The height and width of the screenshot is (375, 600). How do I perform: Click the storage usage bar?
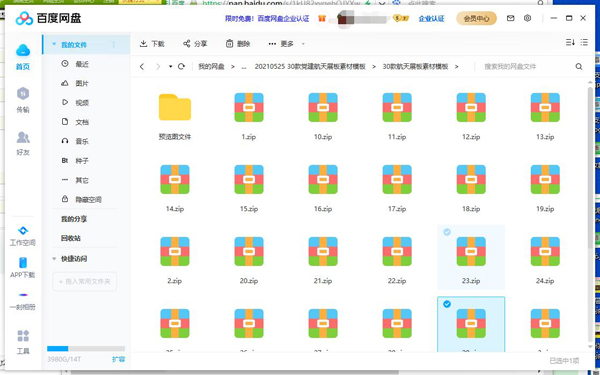86,349
